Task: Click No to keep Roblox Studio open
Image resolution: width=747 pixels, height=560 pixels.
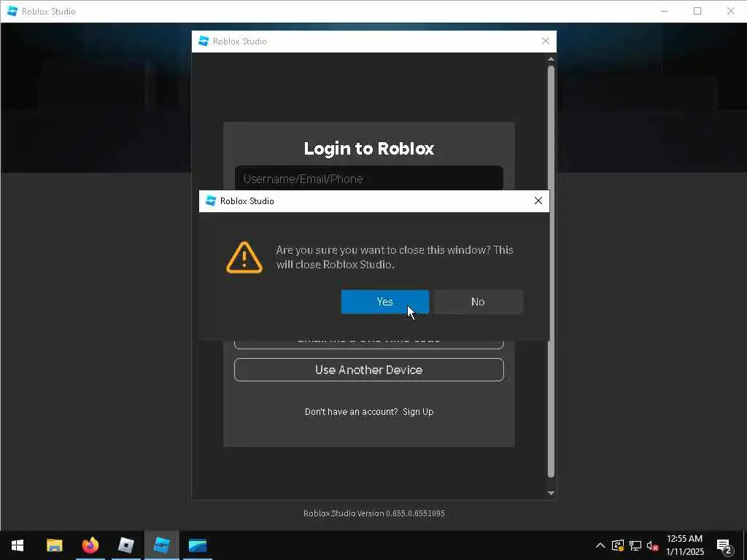Action: [x=478, y=302]
